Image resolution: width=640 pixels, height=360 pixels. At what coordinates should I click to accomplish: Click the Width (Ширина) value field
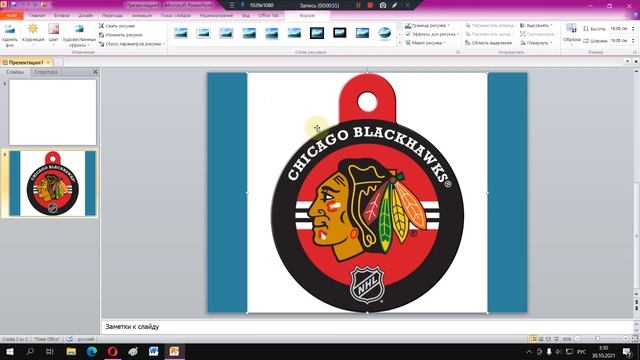point(620,40)
